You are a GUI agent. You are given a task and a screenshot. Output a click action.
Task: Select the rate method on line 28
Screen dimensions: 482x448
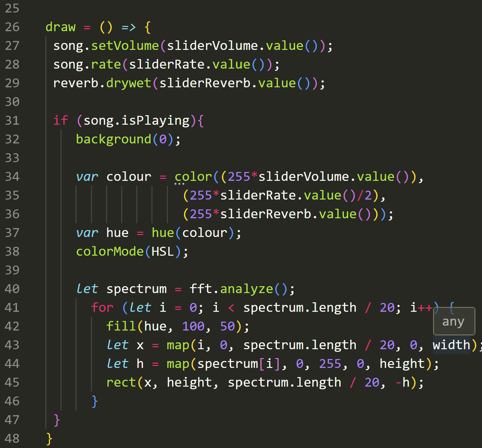click(x=106, y=64)
